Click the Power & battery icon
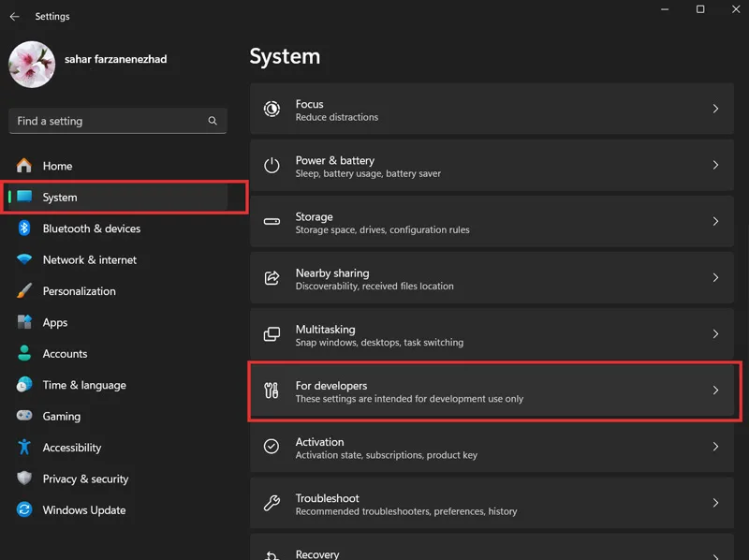The width and height of the screenshot is (749, 560). click(x=272, y=166)
